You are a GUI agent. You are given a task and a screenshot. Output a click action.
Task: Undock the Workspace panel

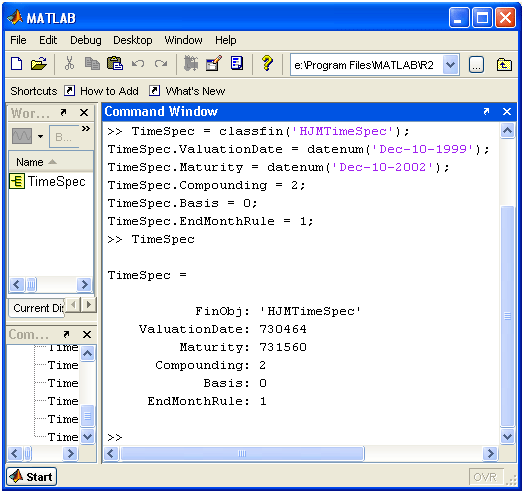63,113
